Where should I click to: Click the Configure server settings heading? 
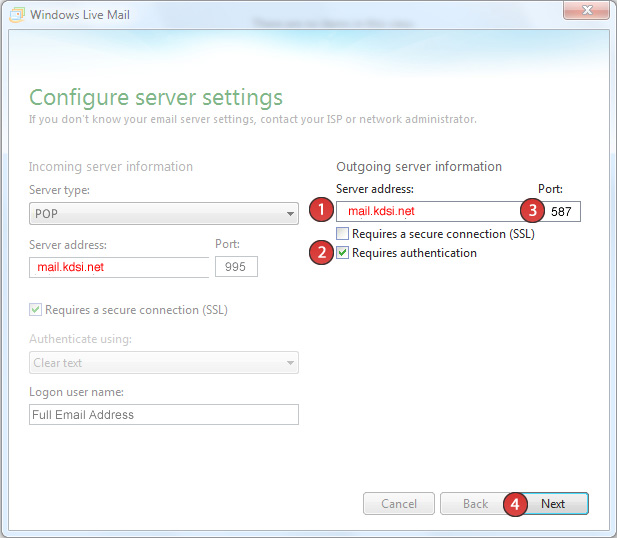tap(156, 98)
